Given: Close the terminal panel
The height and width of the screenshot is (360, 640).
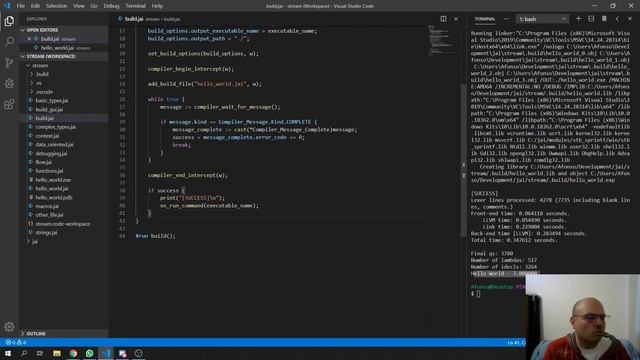Looking at the screenshot, I should point(630,19).
